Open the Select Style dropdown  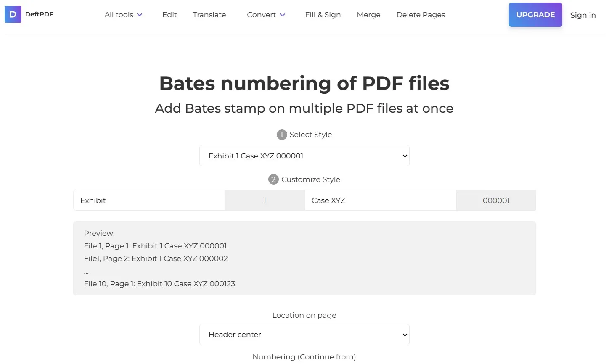(304, 156)
